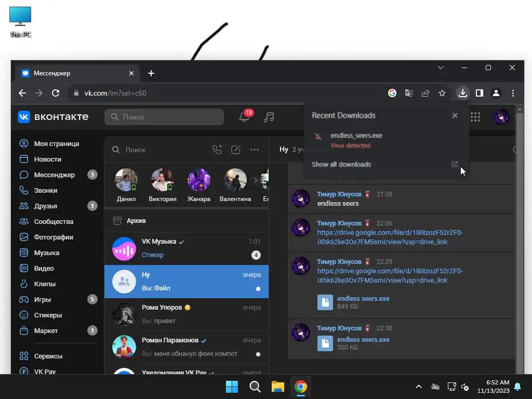532x399 pixels.
Task: Toggle Chrome side panel icon
Action: coord(480,93)
